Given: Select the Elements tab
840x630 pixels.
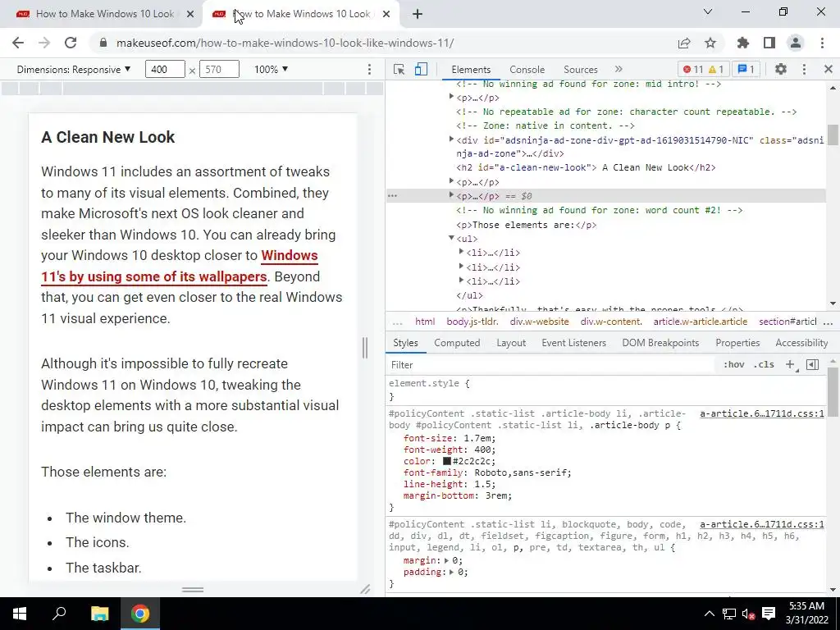Looking at the screenshot, I should (x=471, y=69).
